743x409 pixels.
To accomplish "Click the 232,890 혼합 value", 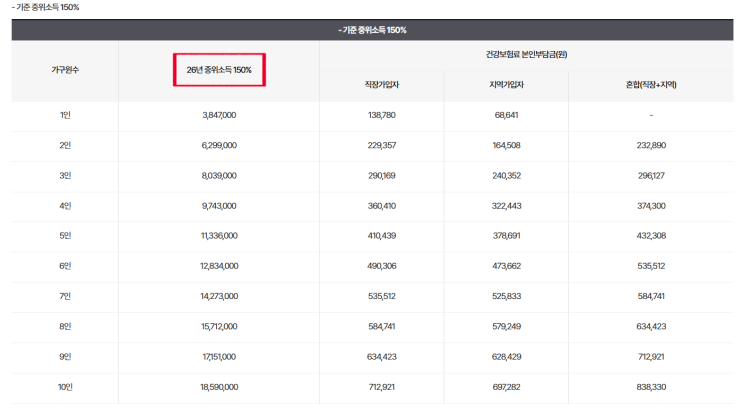I will [651, 145].
